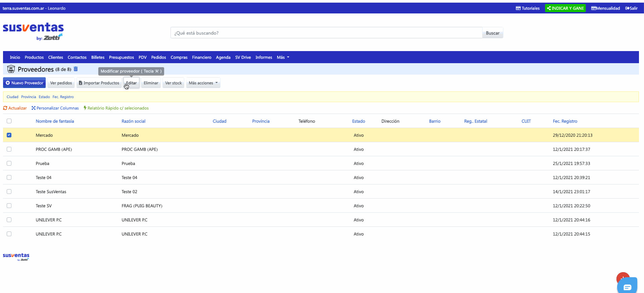This screenshot has height=293, width=644.
Task: Open Personalizar Columnas
Action: (55, 108)
